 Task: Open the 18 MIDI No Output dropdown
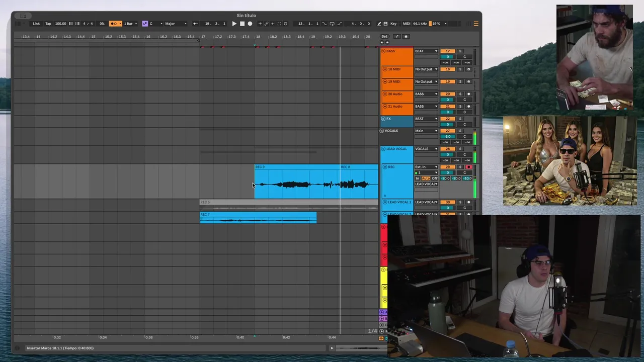(426, 69)
